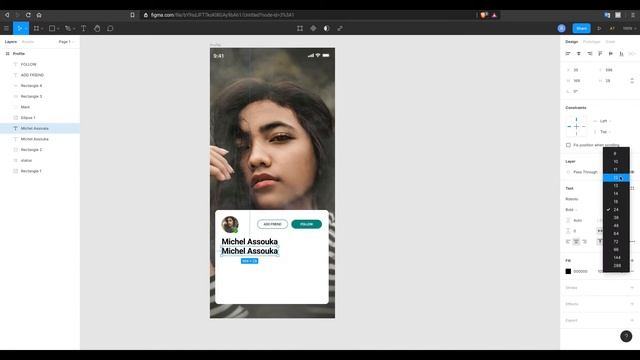Viewport: 640px width, 360px height.
Task: Click Align vertical centers icon
Action: click(611, 53)
